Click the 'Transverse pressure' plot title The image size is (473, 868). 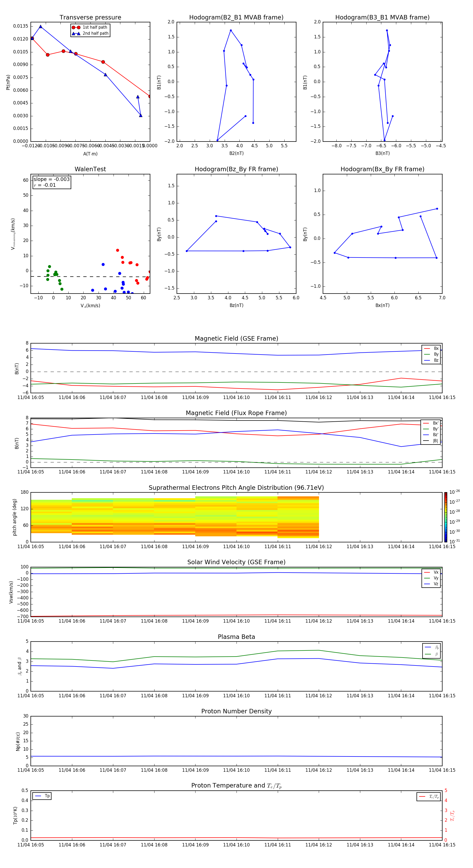point(90,18)
